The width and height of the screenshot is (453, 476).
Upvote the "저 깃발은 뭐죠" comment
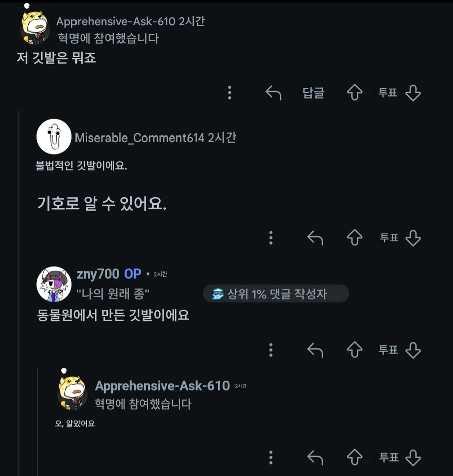coord(355,93)
